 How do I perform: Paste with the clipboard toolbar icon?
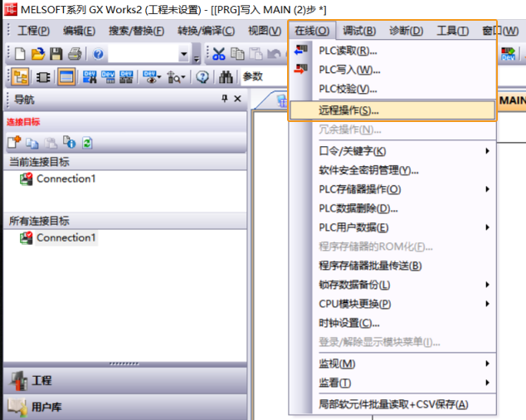coord(256,54)
